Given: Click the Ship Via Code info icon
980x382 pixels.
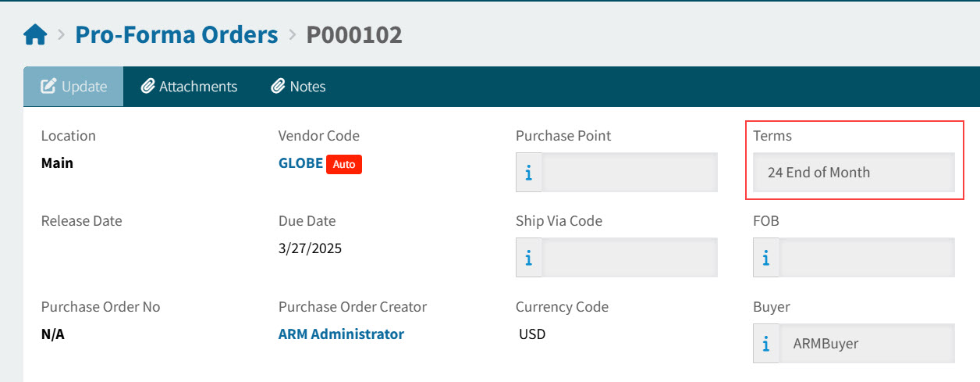Looking at the screenshot, I should (x=529, y=258).
